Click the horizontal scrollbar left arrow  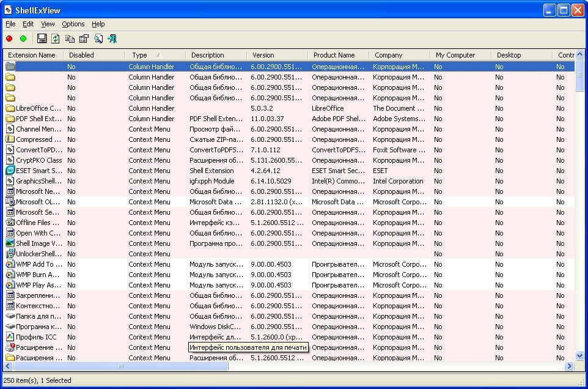pos(8,366)
